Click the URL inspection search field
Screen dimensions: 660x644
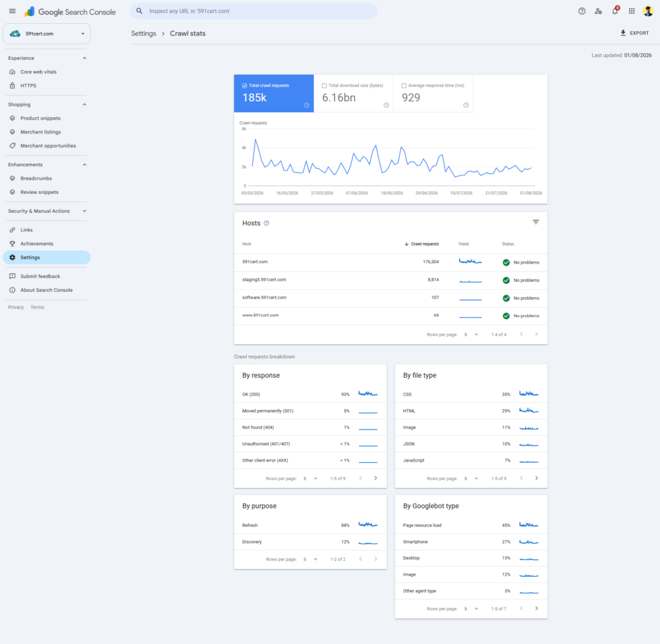click(x=254, y=12)
